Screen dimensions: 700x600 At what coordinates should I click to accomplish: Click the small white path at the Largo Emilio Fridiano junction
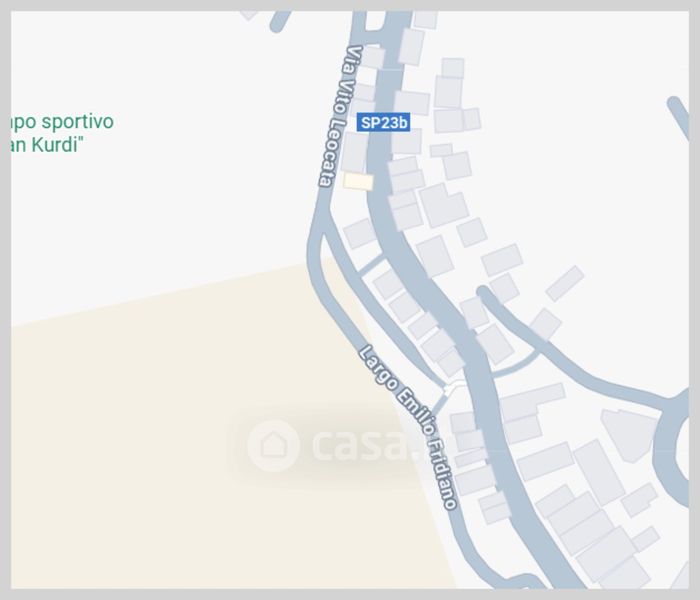[454, 388]
